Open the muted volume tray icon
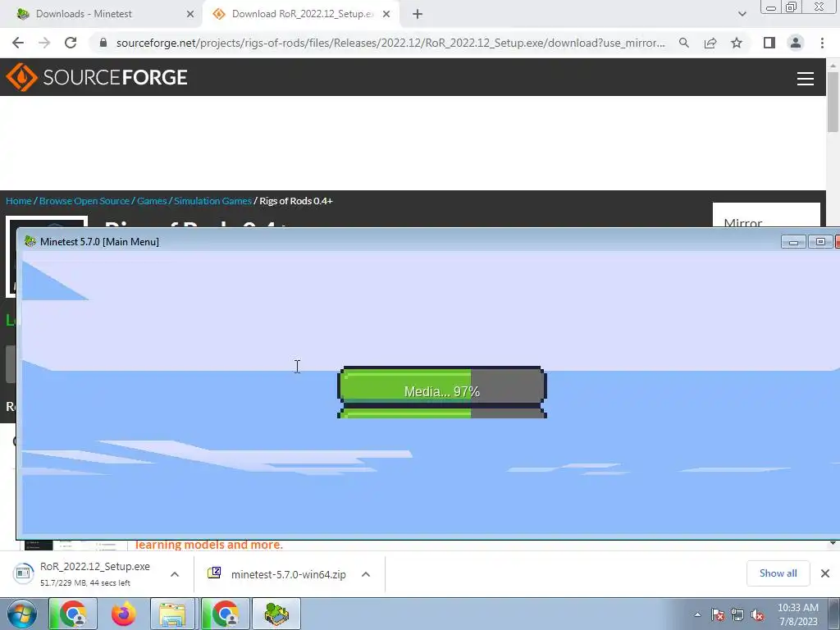 (757, 614)
